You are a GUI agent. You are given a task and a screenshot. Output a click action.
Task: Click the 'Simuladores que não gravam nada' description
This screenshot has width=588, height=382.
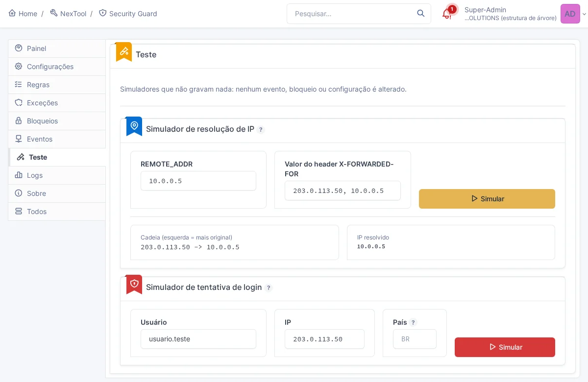[x=263, y=89]
